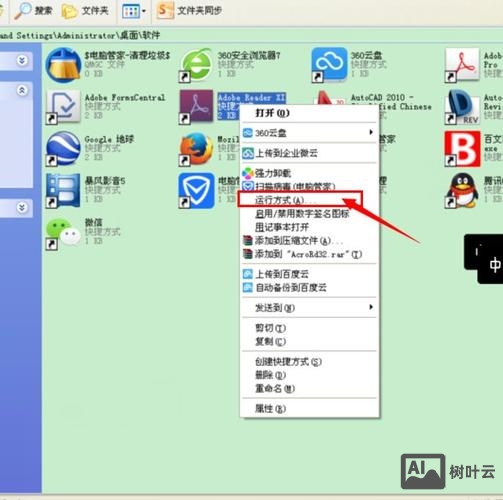The height and width of the screenshot is (500, 503).
Task: Click the address bar path field
Action: click(x=251, y=35)
